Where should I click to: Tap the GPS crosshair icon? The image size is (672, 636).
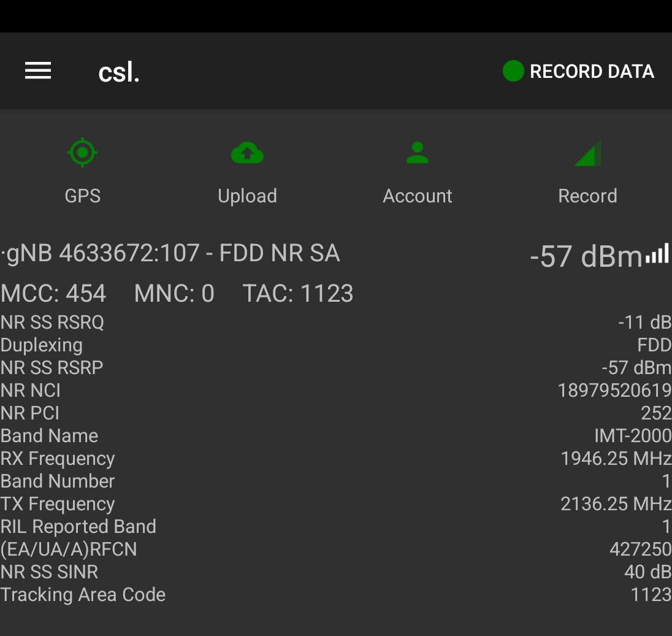(x=83, y=153)
